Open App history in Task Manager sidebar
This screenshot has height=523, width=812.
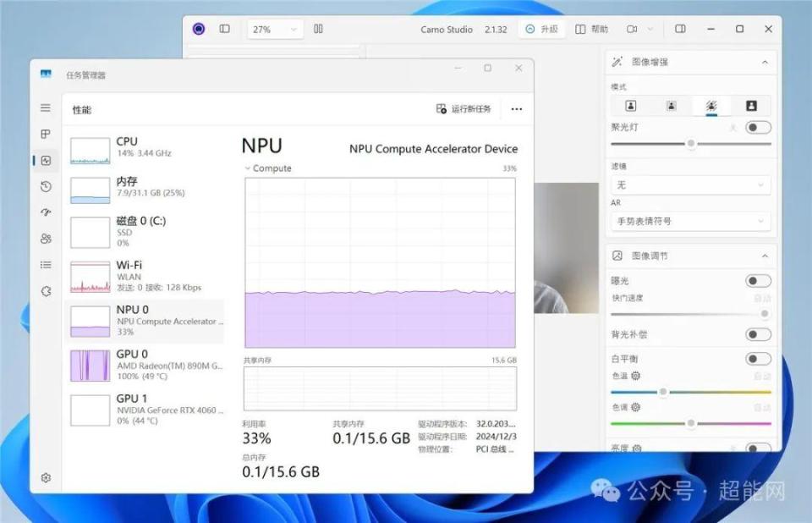coord(46,186)
